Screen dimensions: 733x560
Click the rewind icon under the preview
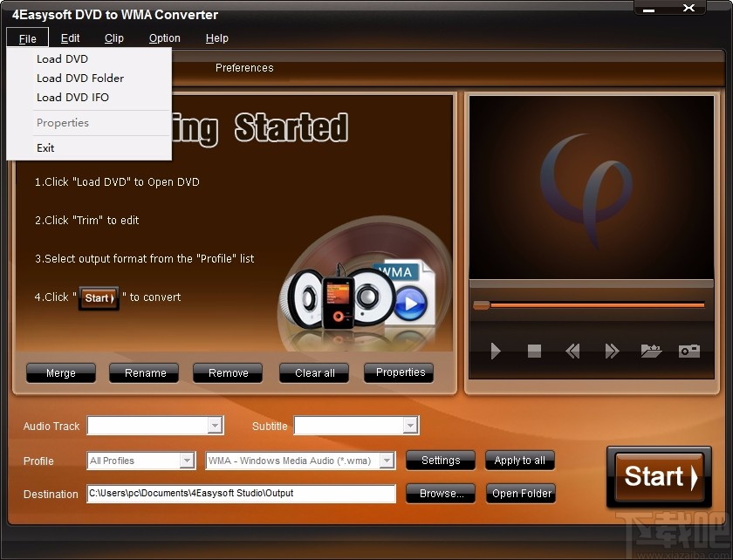(572, 351)
